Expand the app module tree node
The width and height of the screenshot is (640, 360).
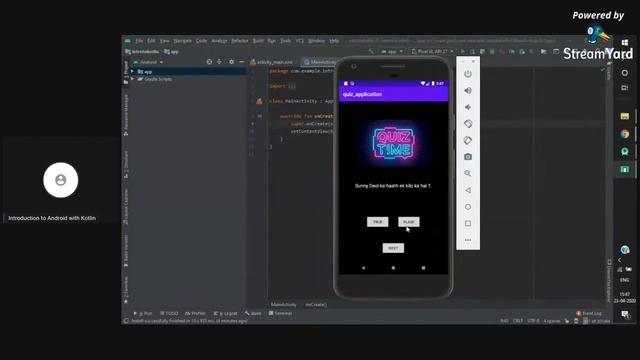pos(132,71)
